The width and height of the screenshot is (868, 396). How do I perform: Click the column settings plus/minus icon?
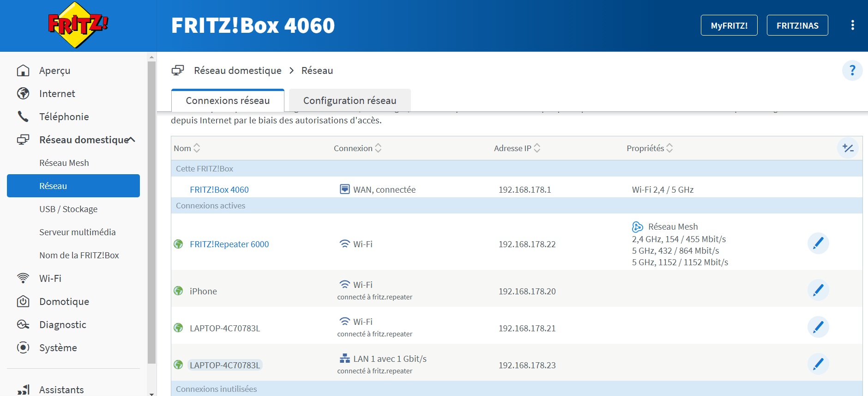[x=848, y=148]
